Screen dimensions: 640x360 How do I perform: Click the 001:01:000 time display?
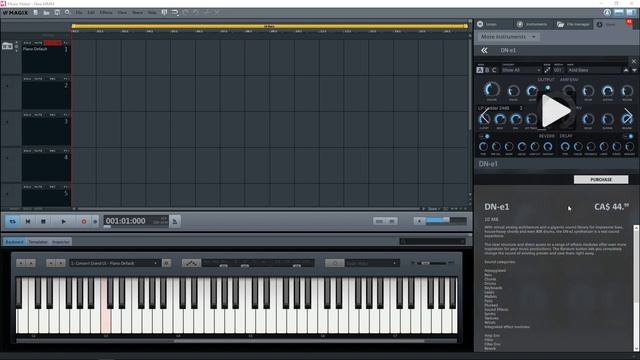tap(126, 221)
